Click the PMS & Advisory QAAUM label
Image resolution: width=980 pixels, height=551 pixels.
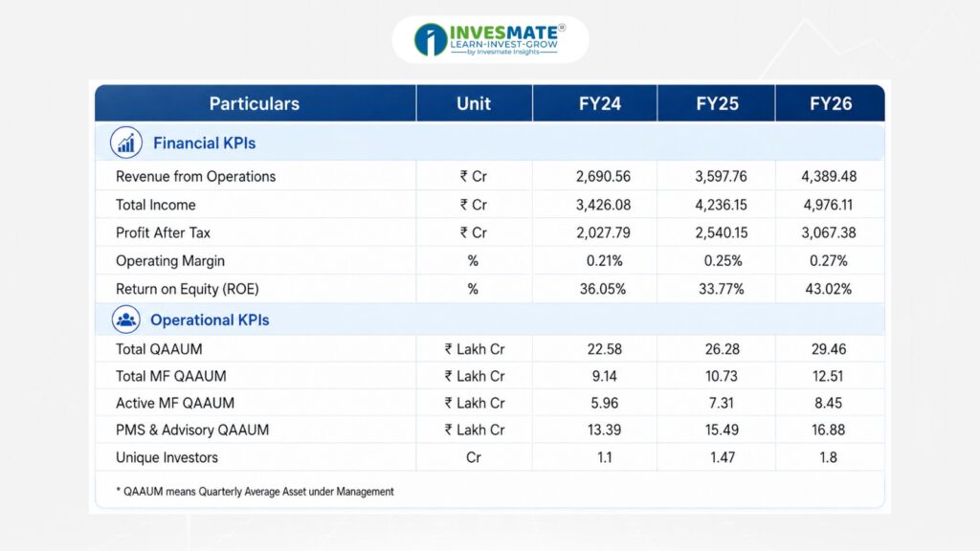(192, 430)
